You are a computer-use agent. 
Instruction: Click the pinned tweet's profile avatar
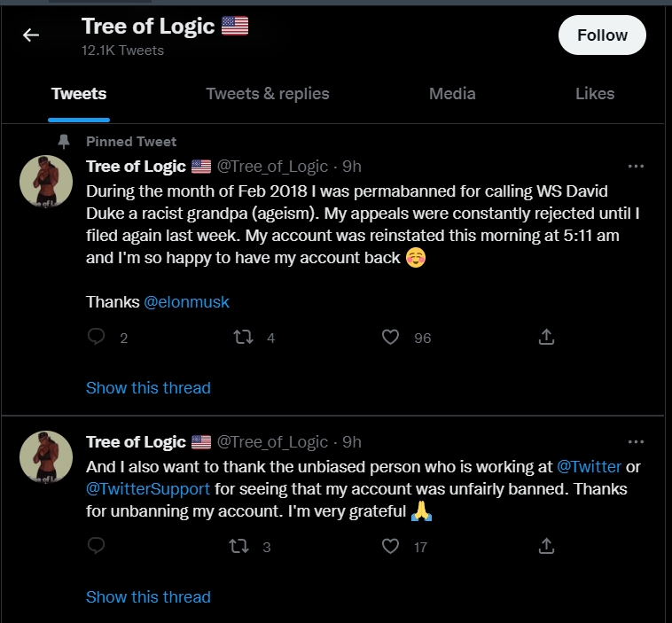click(x=46, y=182)
